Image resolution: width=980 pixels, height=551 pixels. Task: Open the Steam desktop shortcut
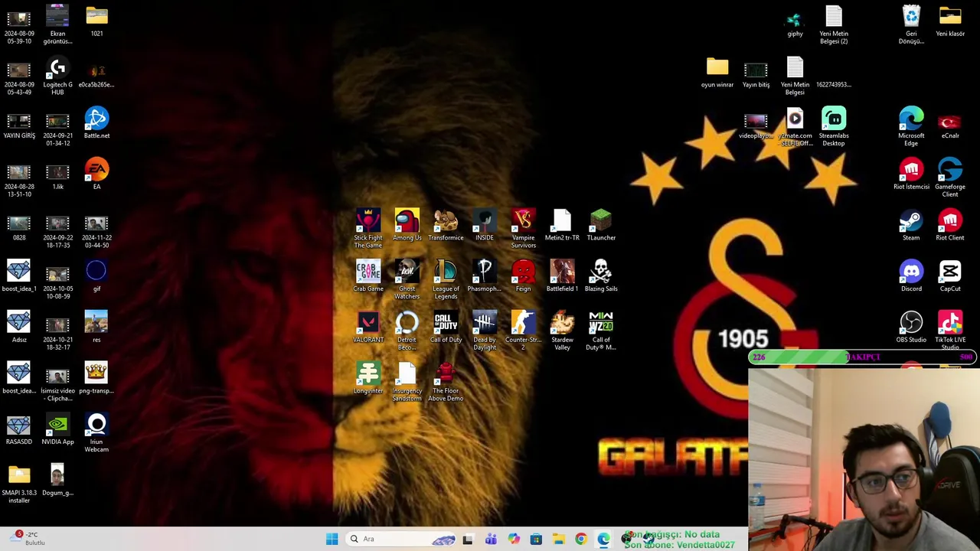point(911,225)
